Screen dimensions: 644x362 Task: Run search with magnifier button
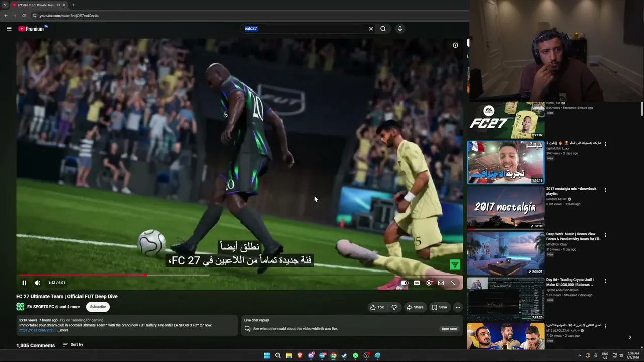383,29
